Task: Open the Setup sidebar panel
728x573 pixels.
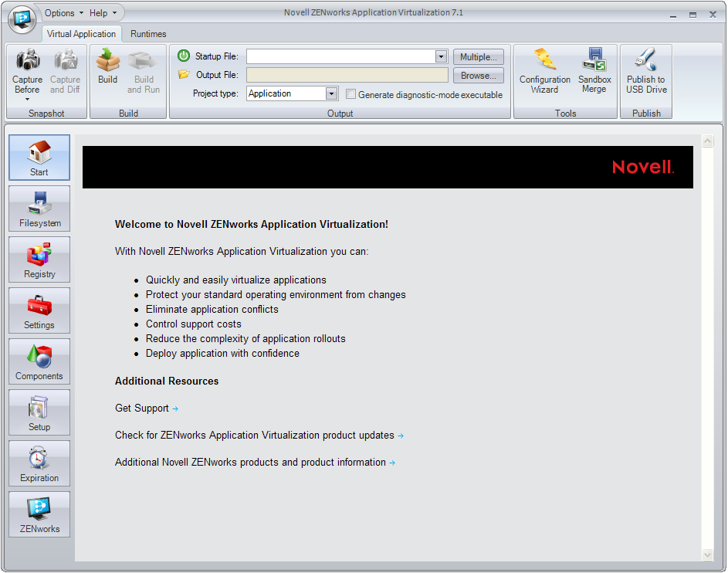Action: click(x=39, y=412)
